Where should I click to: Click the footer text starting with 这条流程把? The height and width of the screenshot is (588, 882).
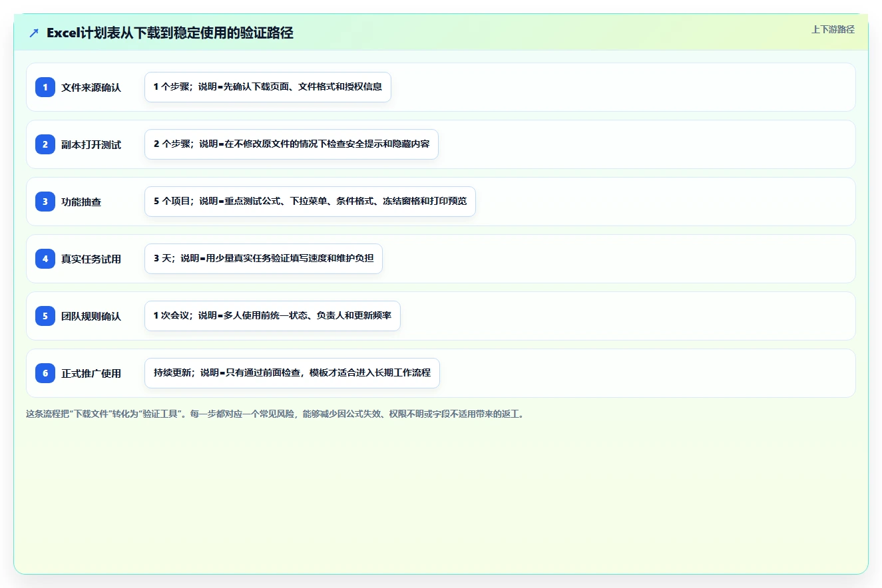(275, 414)
